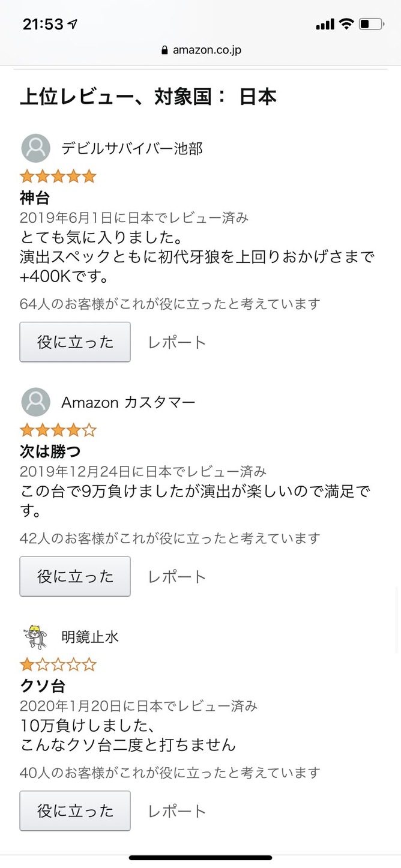Tap the avatar icon of デビルサバイバー池部
401x868 pixels.
coord(35,148)
